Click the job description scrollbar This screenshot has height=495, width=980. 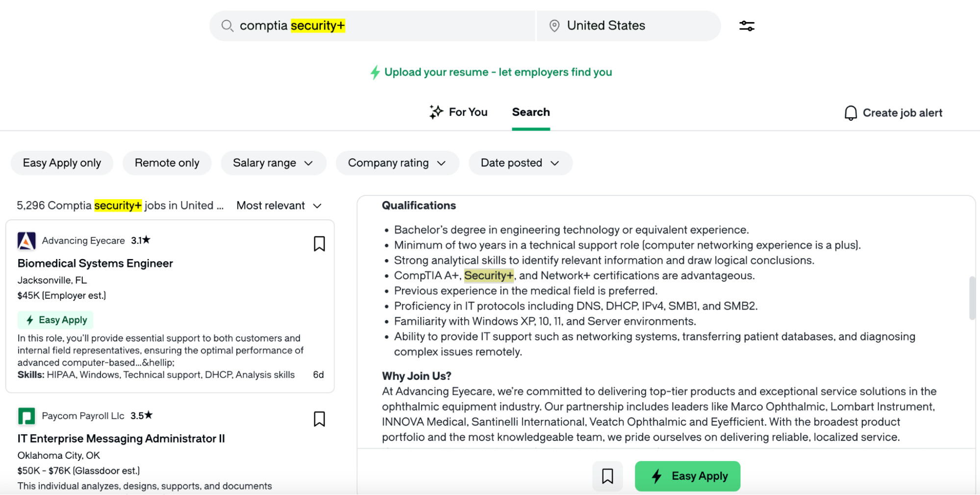coord(972,298)
